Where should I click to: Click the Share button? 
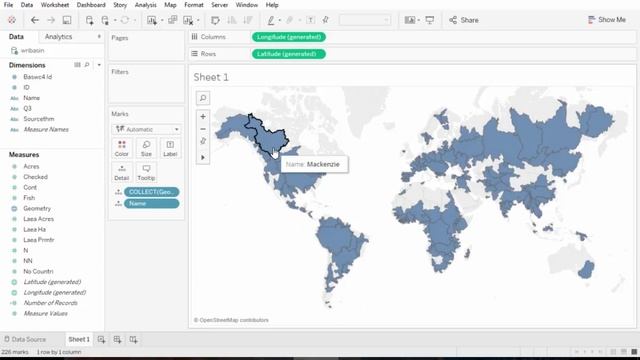(464, 20)
